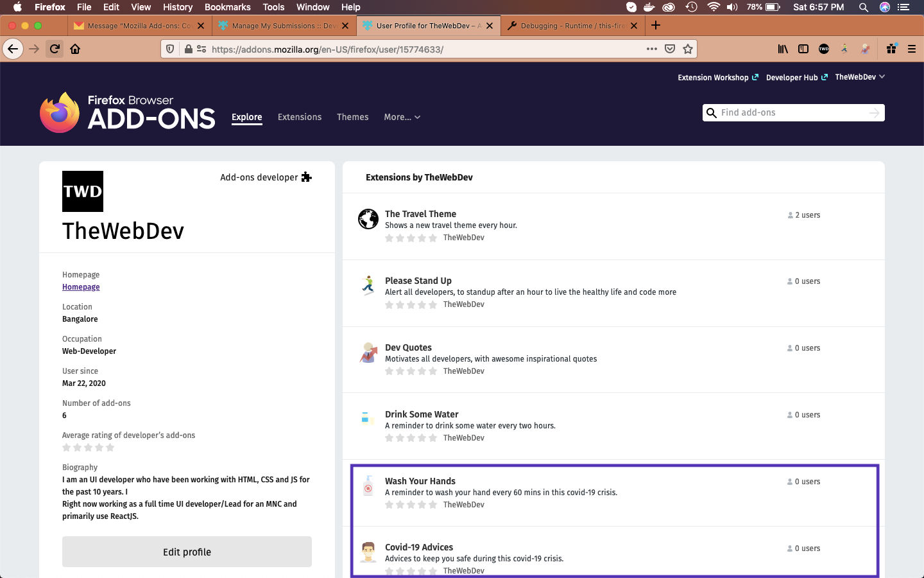
Task: Toggle the sidebar view icon
Action: (803, 49)
